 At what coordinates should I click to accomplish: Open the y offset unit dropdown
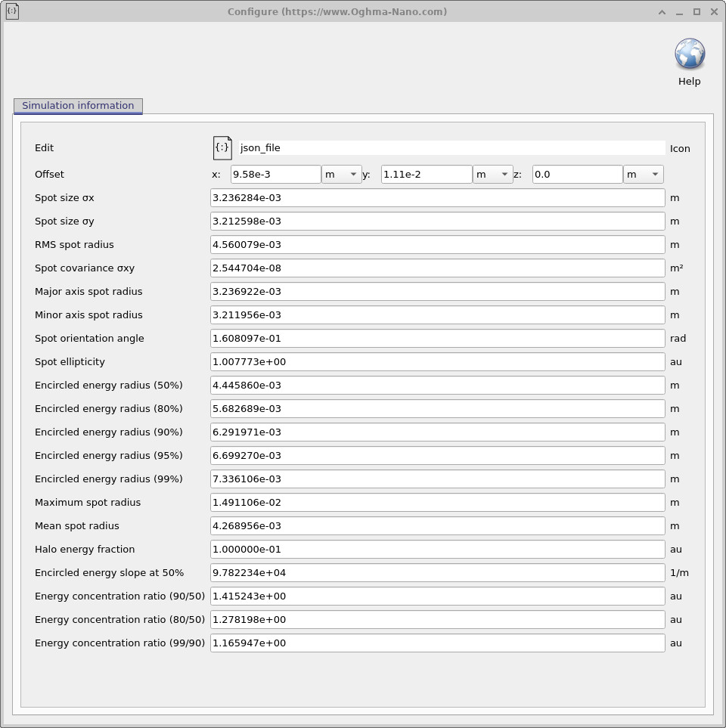point(492,174)
